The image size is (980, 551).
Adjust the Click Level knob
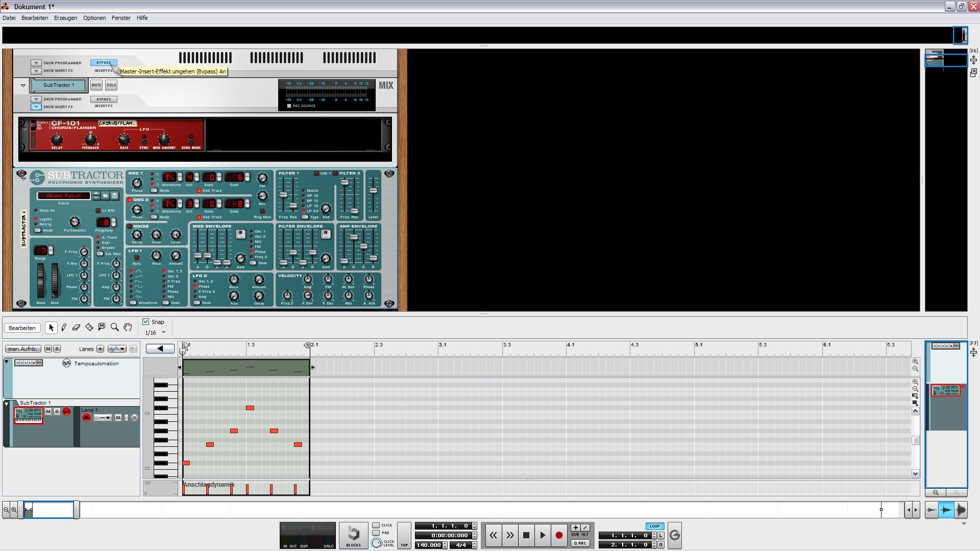(x=376, y=543)
